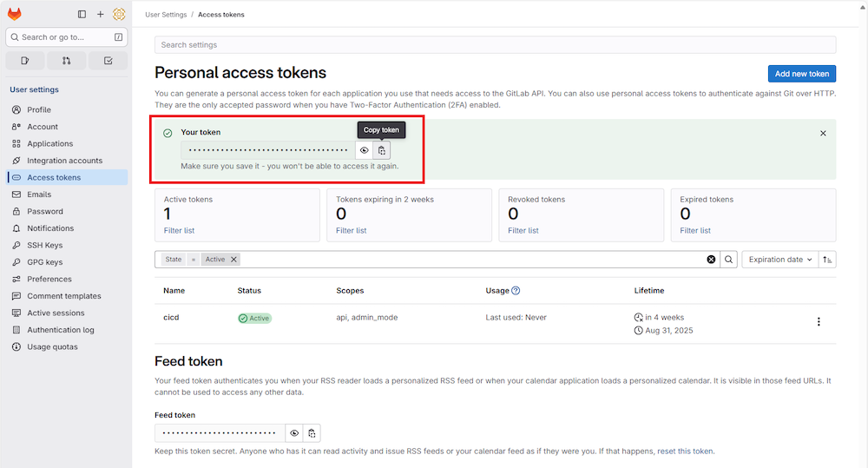
Task: Click the Aug 31, 2025 date
Action: click(x=668, y=331)
